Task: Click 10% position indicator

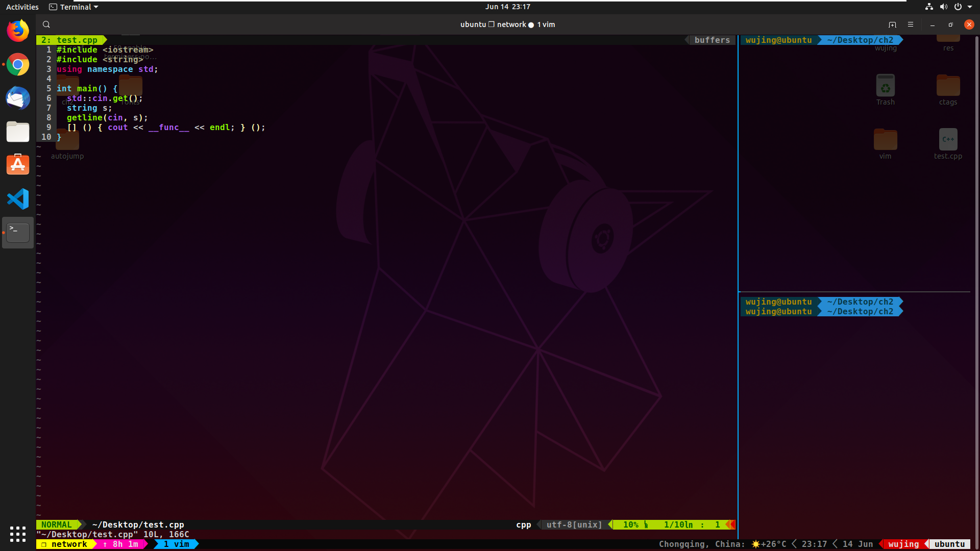Action: click(x=631, y=524)
